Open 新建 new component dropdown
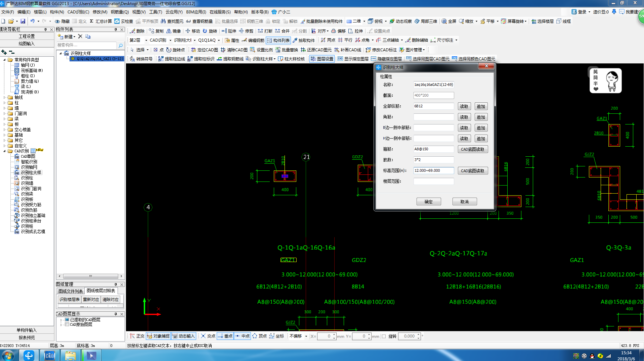 tap(67, 36)
